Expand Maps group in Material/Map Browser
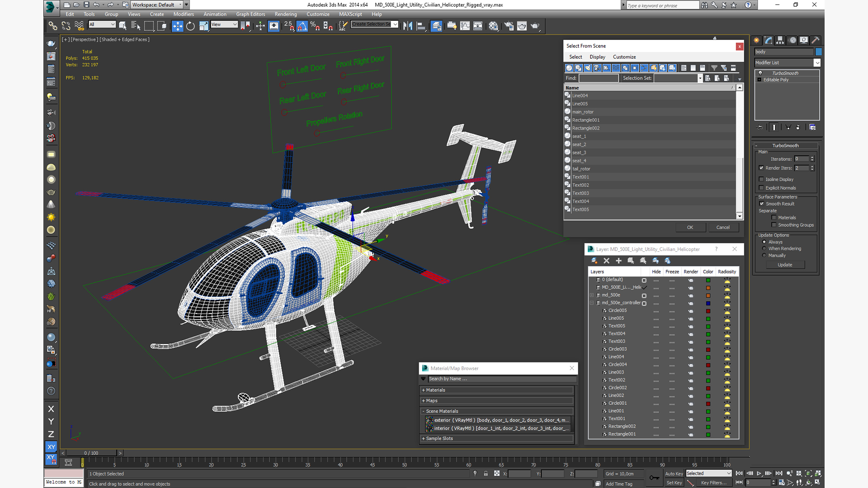868x488 pixels. 497,401
